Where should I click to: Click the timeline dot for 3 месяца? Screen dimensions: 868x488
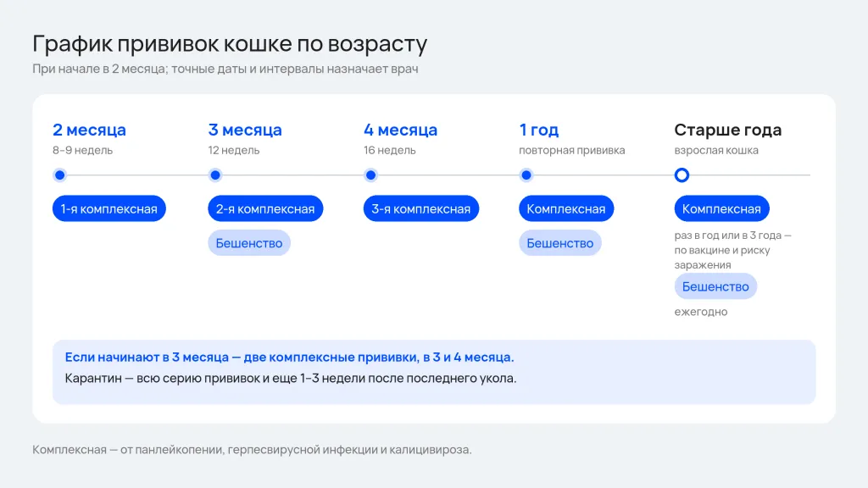click(215, 175)
